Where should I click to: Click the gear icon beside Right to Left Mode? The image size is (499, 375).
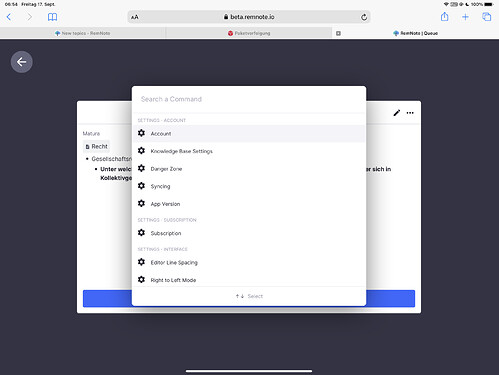pos(141,279)
